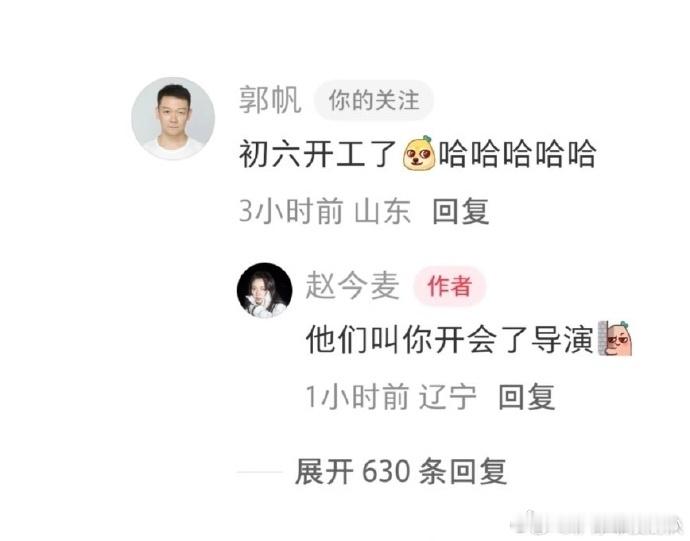Click the divider line before 展开 630 条回复
The width and height of the screenshot is (690, 541).
tap(260, 472)
